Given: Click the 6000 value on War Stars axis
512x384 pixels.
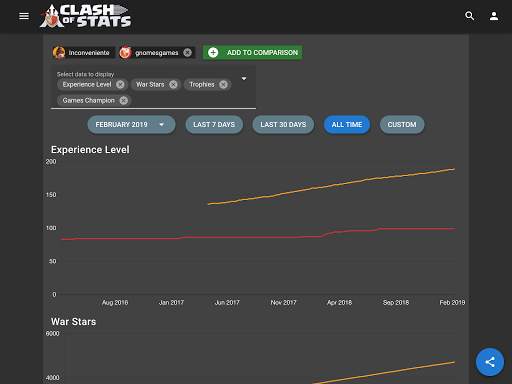Looking at the screenshot, I should [52, 334].
